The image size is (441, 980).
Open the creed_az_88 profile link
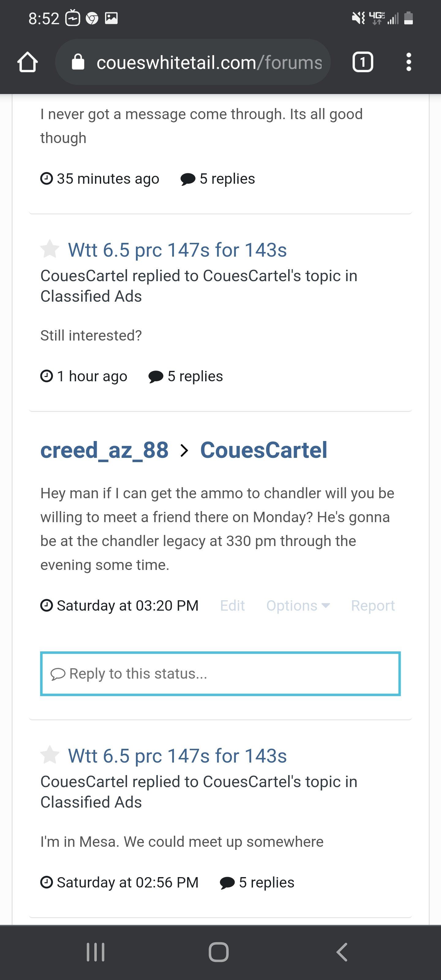(105, 450)
